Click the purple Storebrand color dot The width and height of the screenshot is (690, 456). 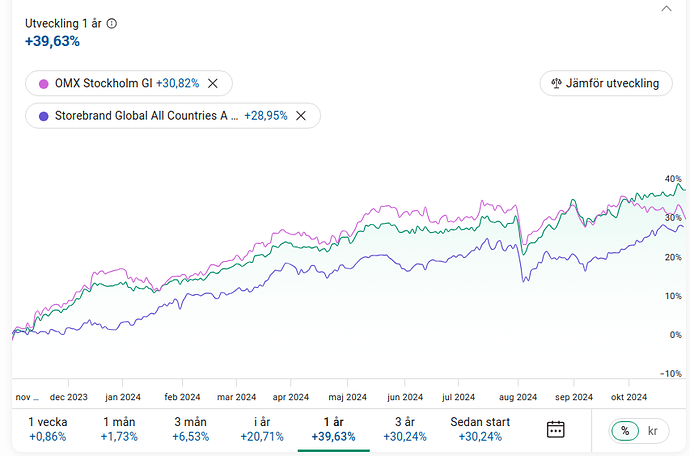[42, 116]
